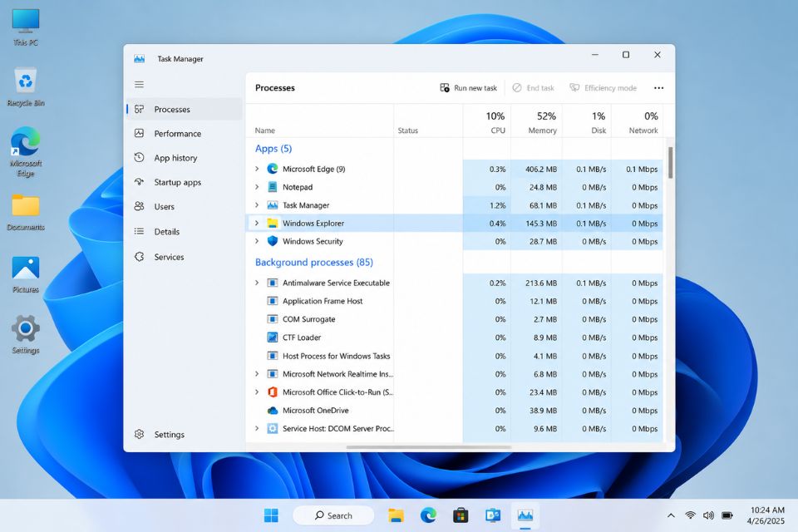This screenshot has width=798, height=532.
Task: Click the CTF Loader process icon
Action: tap(273, 337)
